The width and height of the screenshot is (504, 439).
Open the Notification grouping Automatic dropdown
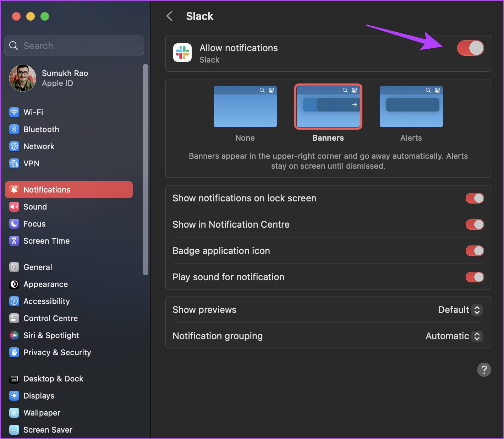(x=454, y=336)
